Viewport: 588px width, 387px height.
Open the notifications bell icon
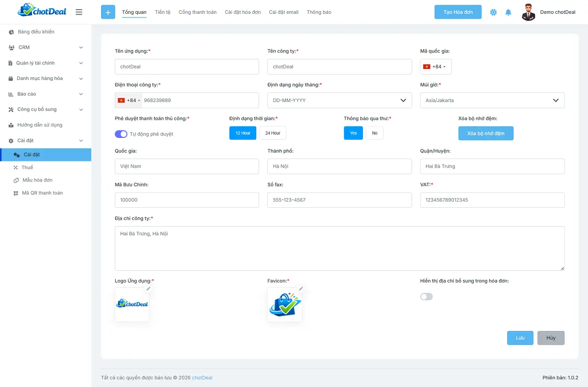[x=508, y=12]
